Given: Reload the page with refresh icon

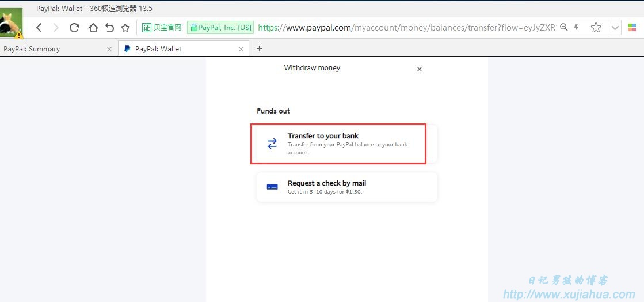Looking at the screenshot, I should pos(74,28).
